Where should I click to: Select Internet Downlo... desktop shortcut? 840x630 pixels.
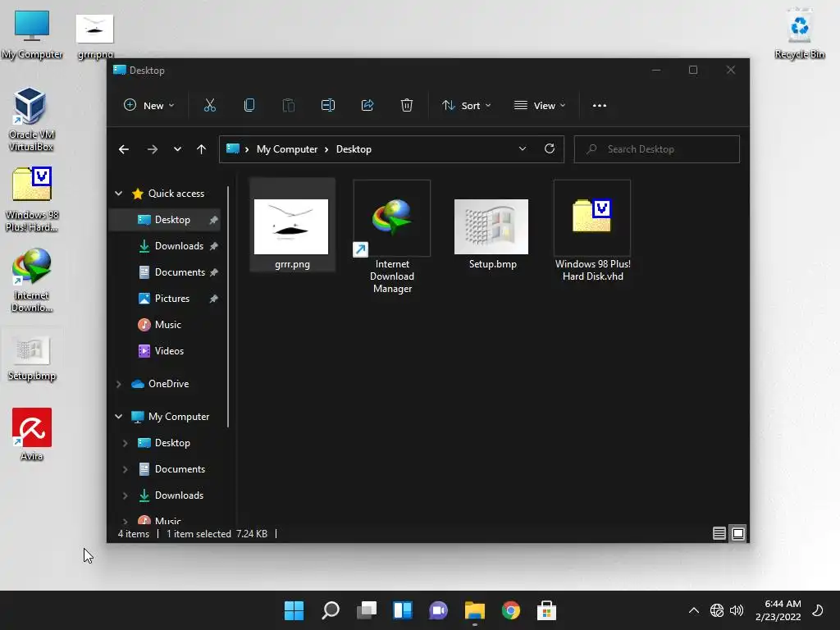coord(32,280)
